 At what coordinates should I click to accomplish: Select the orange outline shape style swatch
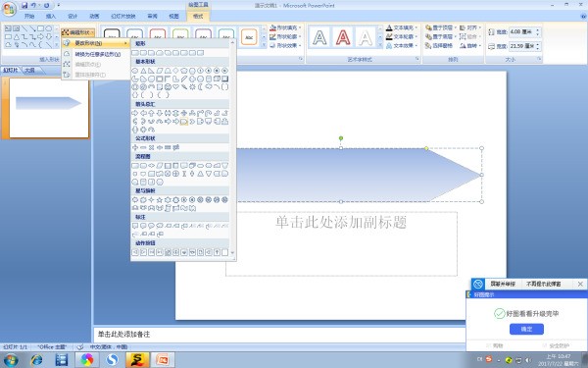coord(249,36)
